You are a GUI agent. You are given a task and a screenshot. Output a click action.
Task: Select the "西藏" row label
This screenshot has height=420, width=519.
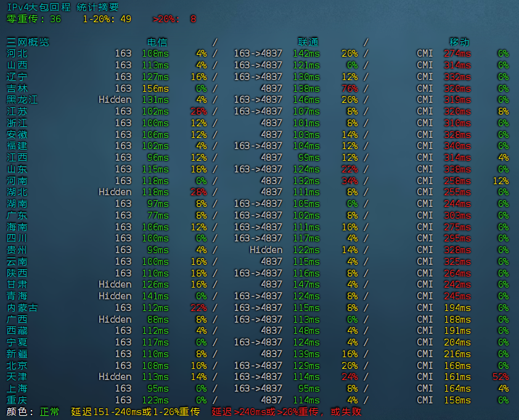pyautogui.click(x=17, y=331)
